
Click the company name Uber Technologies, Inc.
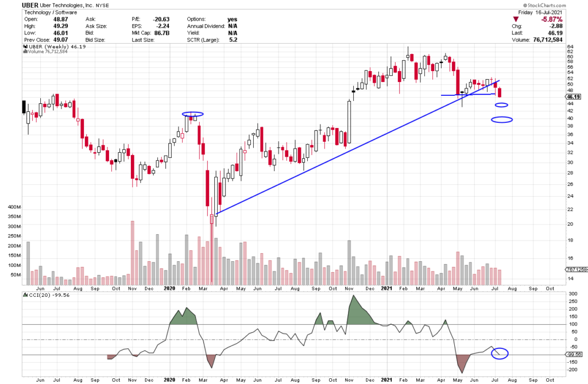67,6
